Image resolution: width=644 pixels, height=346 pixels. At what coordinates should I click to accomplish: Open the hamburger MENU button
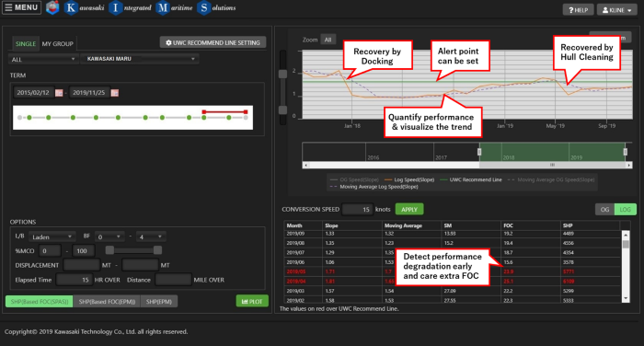pyautogui.click(x=21, y=7)
